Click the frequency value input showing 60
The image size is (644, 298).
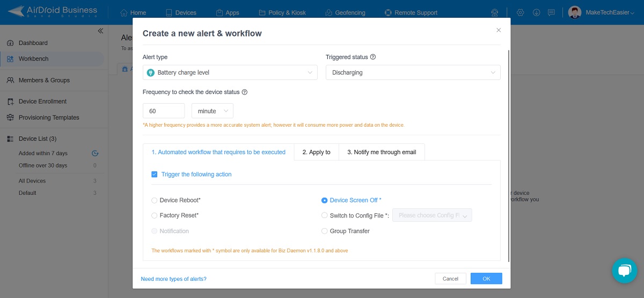click(x=164, y=111)
